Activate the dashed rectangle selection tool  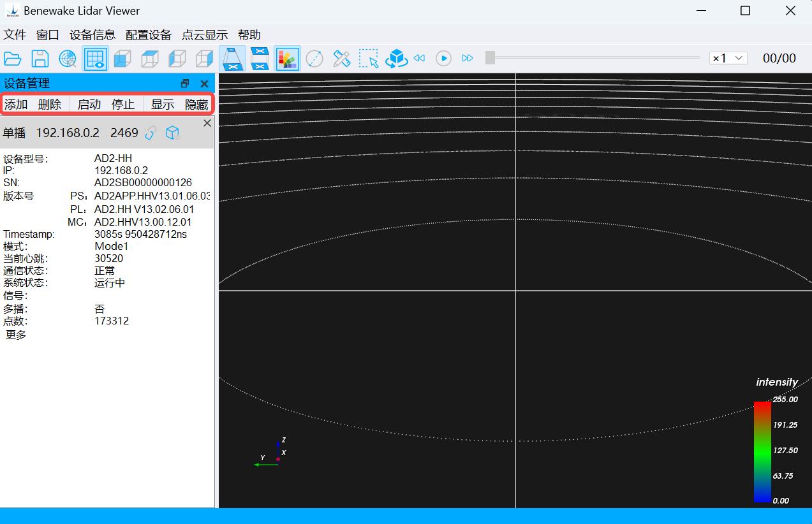369,59
